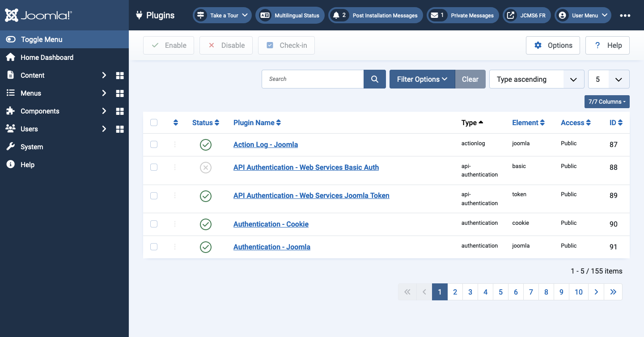Open Multilingual Status
This screenshot has width=644, height=337.
[290, 15]
